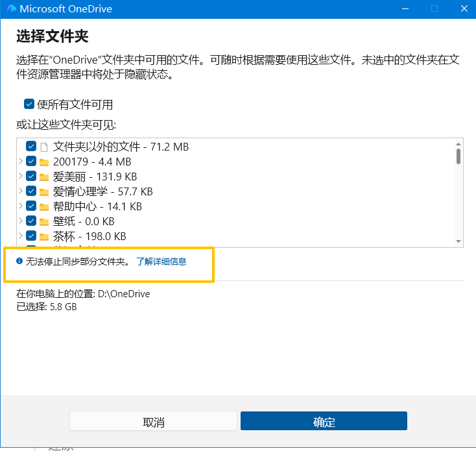Uncheck the 爱情心理学 folder checkbox
The height and width of the screenshot is (451, 476).
coord(31,191)
